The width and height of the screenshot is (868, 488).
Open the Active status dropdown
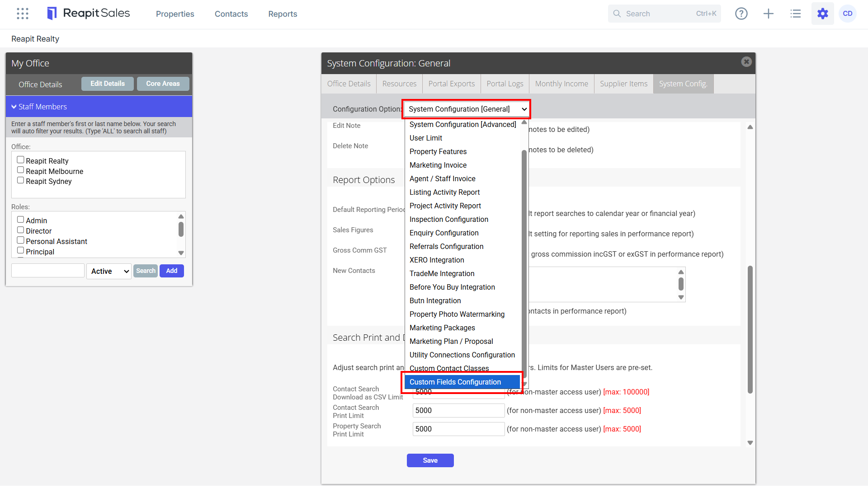point(109,271)
